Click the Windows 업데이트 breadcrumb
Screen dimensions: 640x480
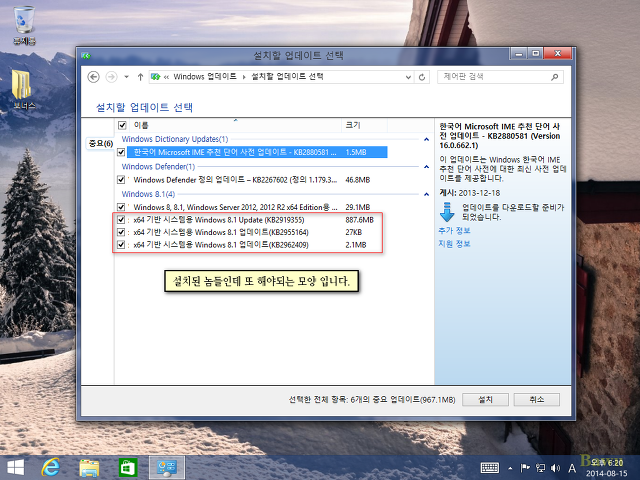205,76
